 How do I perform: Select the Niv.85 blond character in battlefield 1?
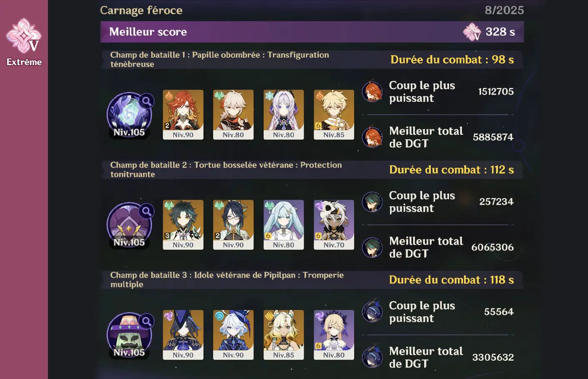click(x=334, y=114)
